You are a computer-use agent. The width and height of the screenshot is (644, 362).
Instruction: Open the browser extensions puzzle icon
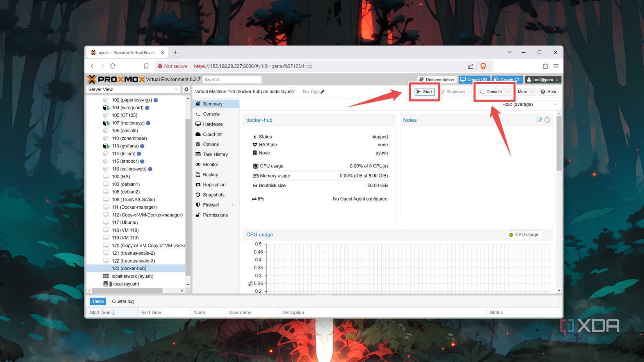(545, 66)
